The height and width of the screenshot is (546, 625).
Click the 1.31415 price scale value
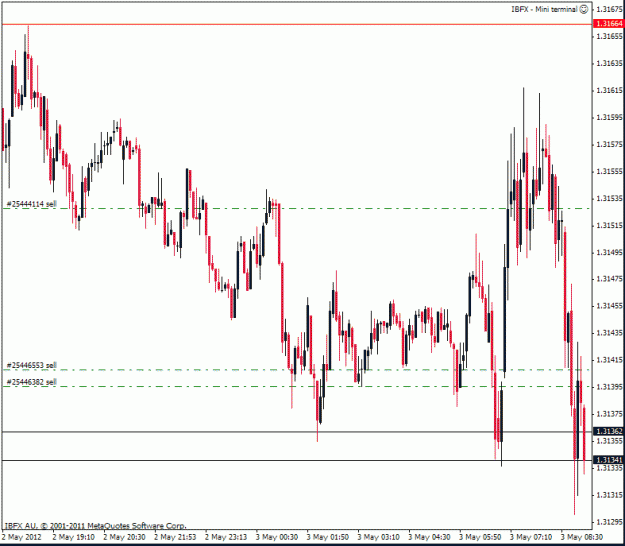[609, 360]
